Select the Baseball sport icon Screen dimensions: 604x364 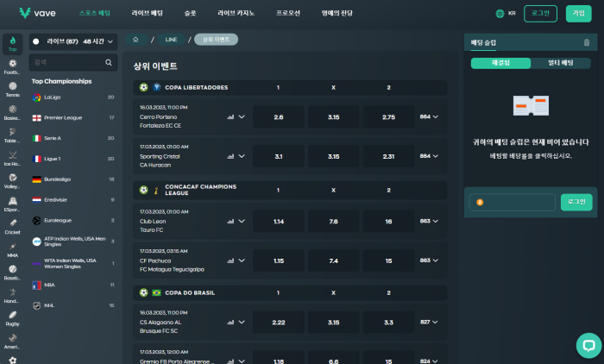point(12,273)
